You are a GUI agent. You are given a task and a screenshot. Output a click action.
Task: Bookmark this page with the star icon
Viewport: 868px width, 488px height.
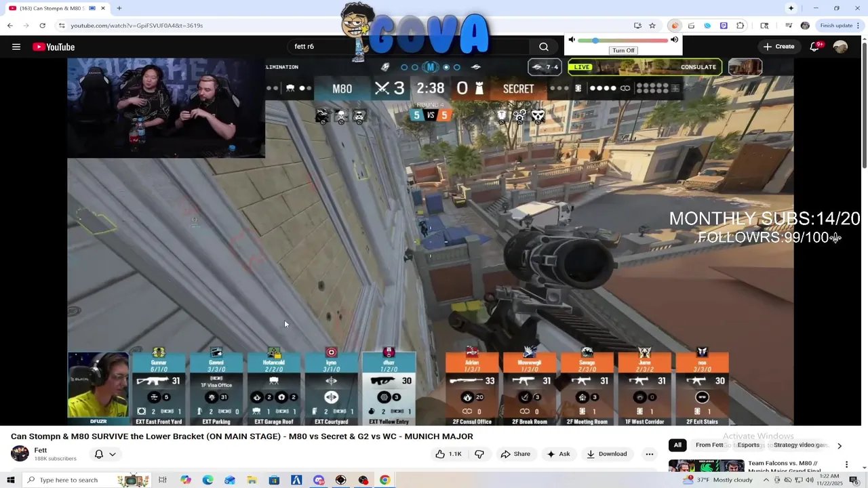(x=652, y=26)
